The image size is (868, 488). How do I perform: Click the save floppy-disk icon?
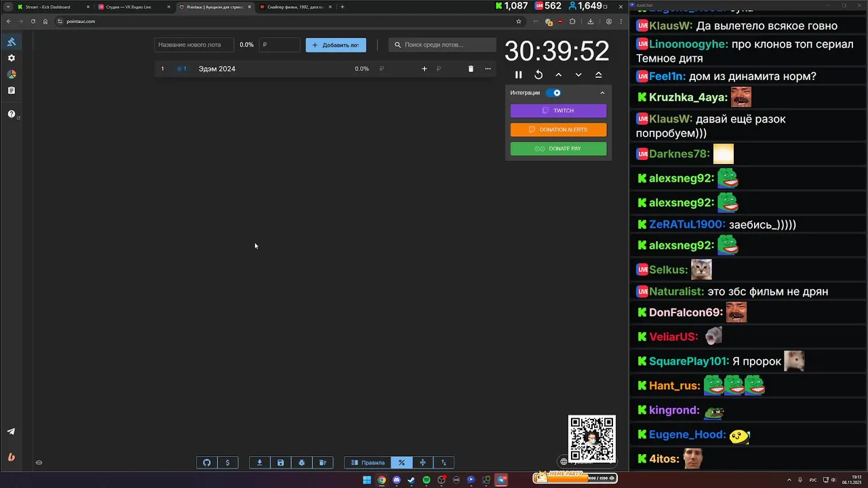pyautogui.click(x=280, y=463)
